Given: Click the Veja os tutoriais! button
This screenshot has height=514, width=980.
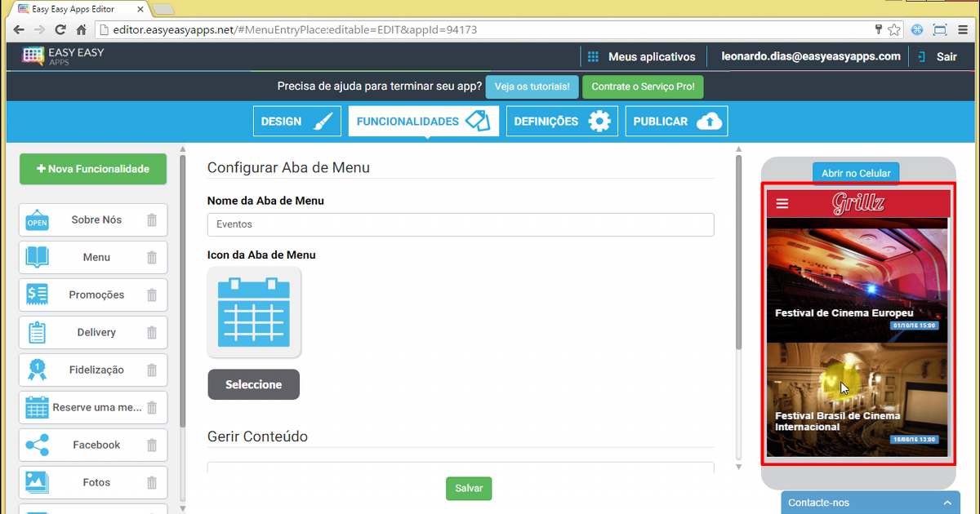Looking at the screenshot, I should pos(532,86).
